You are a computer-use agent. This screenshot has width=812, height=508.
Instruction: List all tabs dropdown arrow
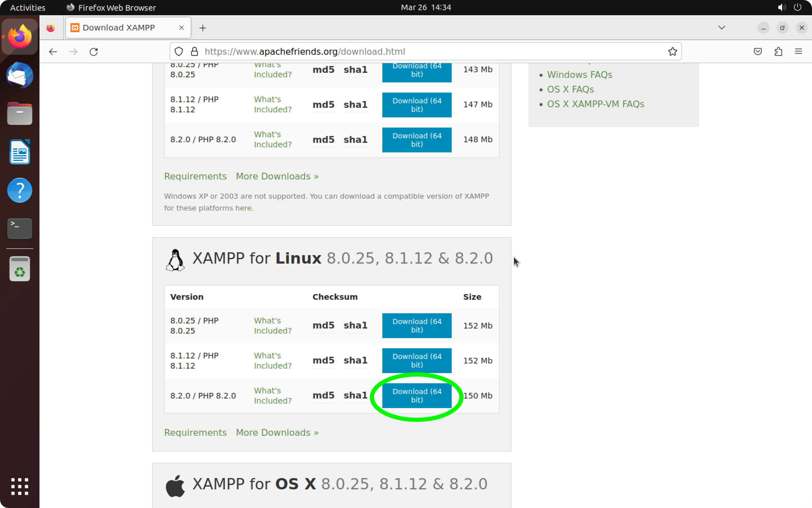(722, 28)
